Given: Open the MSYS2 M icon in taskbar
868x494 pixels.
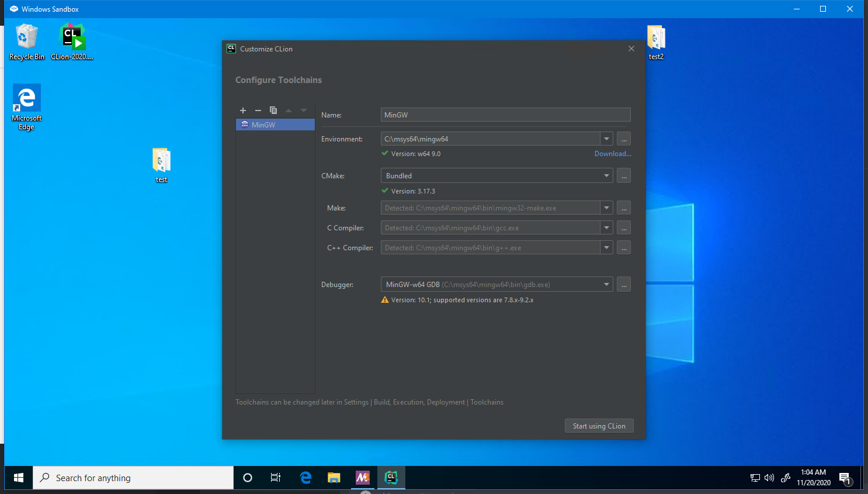Looking at the screenshot, I should point(363,478).
